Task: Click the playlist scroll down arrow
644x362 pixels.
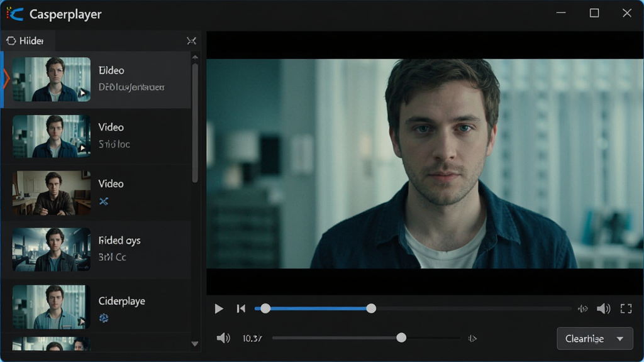Action: (195, 344)
